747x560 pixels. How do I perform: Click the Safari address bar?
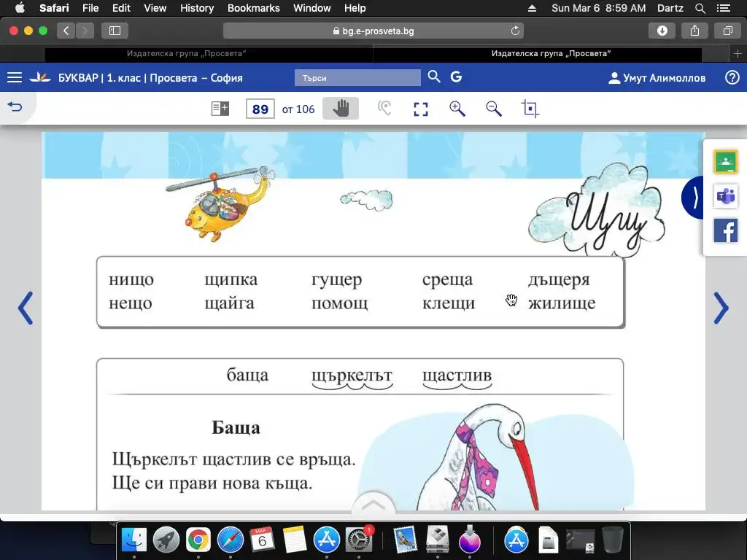click(373, 31)
